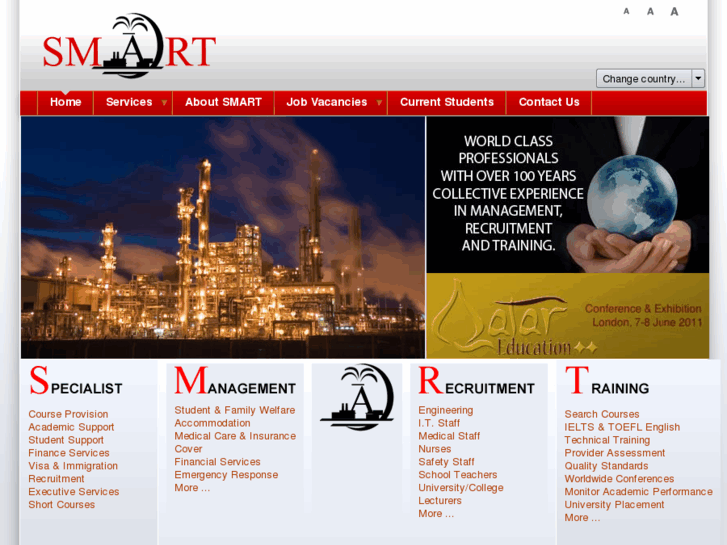Image resolution: width=727 pixels, height=545 pixels.
Task: Open the Executive Services link
Action: coord(74,492)
